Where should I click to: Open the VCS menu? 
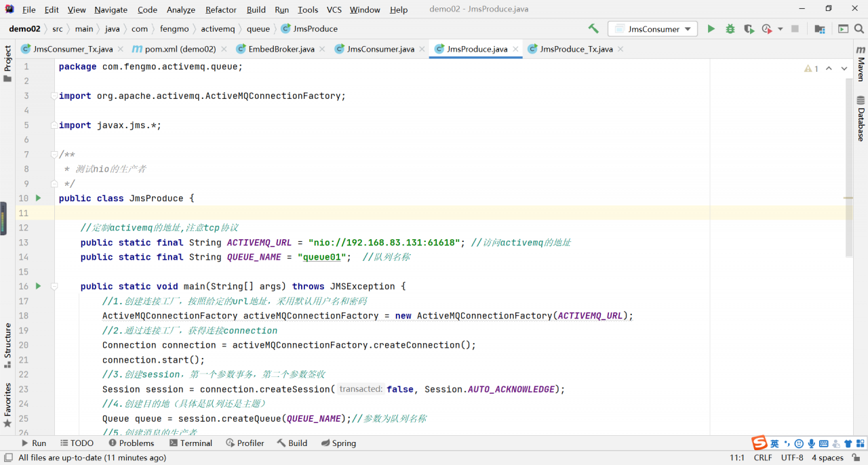click(334, 9)
